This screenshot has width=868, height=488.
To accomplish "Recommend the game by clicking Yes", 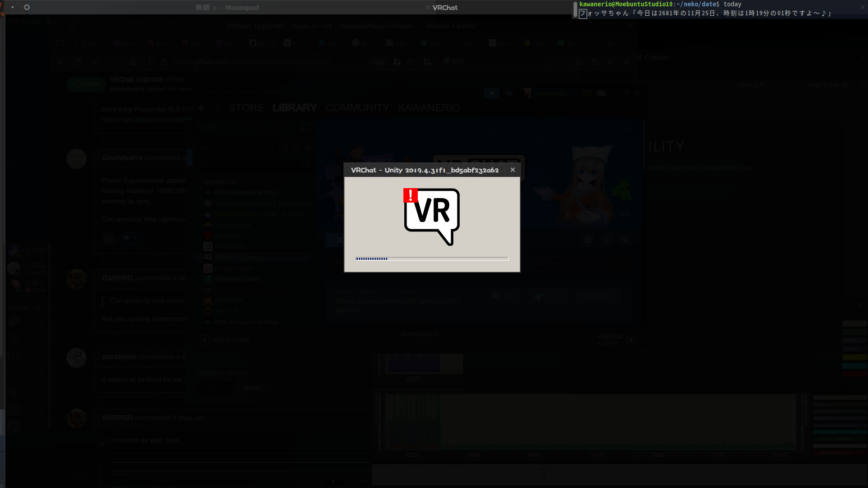I will (x=505, y=296).
